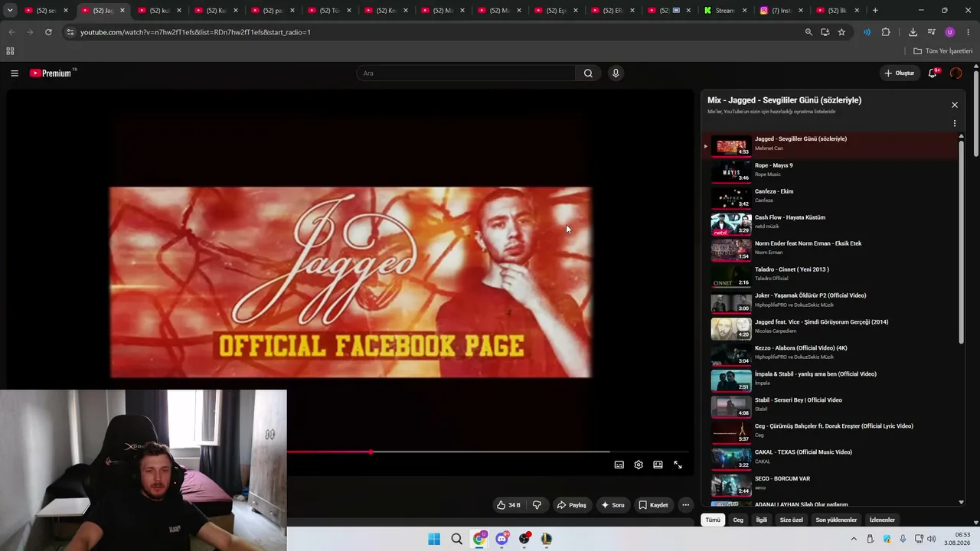This screenshot has height=551, width=980.
Task: Open the Chrome apps grid shortcut
Action: (x=10, y=51)
